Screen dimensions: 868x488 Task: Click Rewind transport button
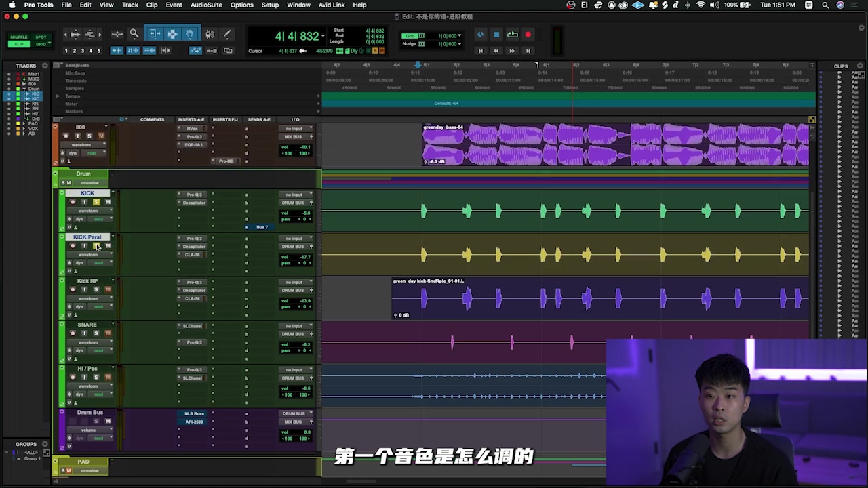(496, 51)
